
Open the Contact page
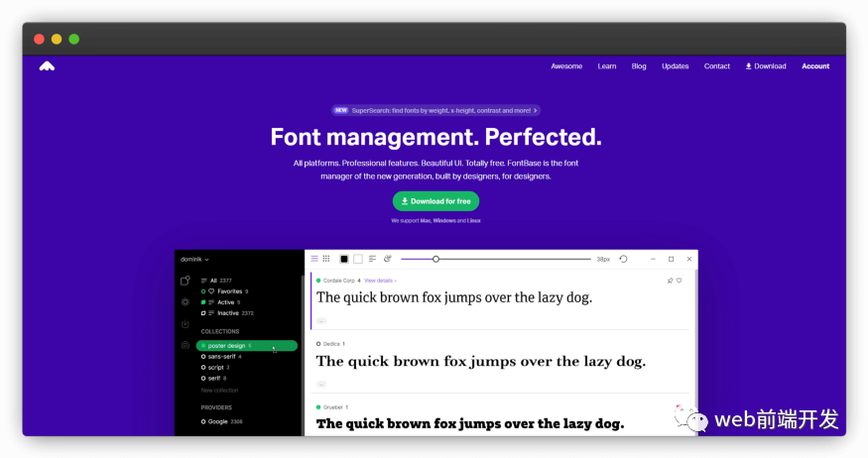pyautogui.click(x=717, y=66)
